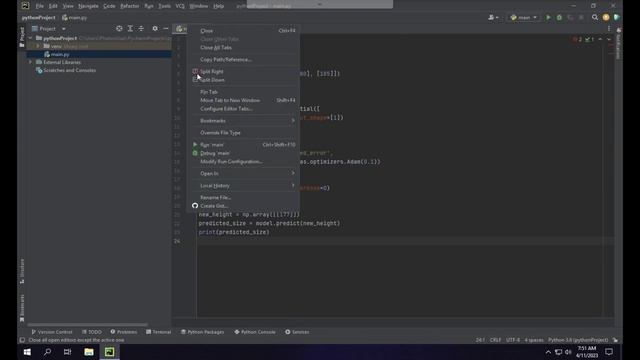The height and width of the screenshot is (360, 640).
Task: Click the Select Opened File target icon
Action: click(x=119, y=29)
